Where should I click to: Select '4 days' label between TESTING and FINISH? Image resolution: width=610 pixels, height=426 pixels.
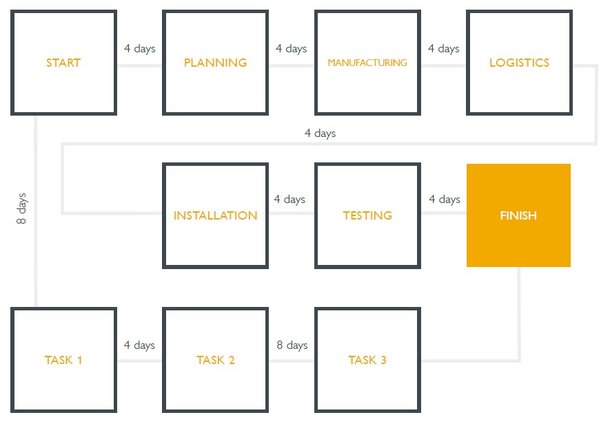[x=443, y=199]
